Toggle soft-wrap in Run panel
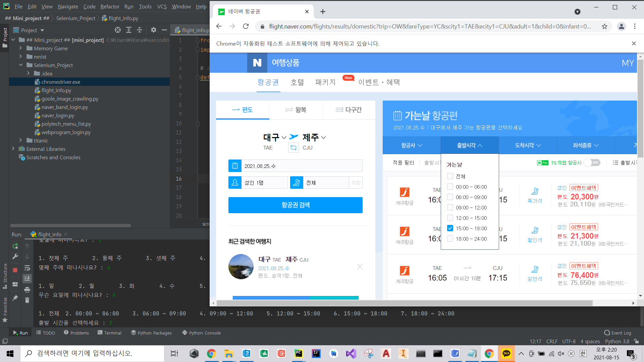 27,268
